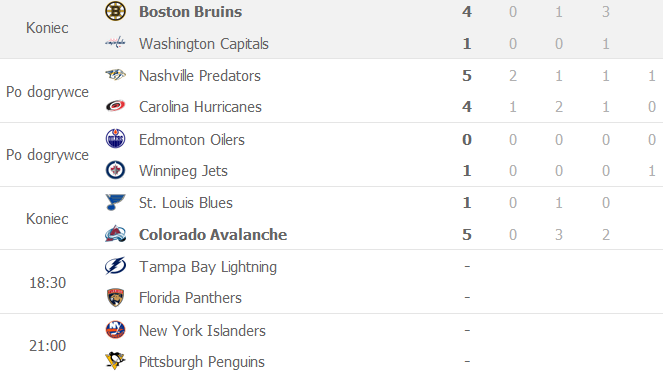Click the Pittsburgh Penguins logo

(x=115, y=361)
